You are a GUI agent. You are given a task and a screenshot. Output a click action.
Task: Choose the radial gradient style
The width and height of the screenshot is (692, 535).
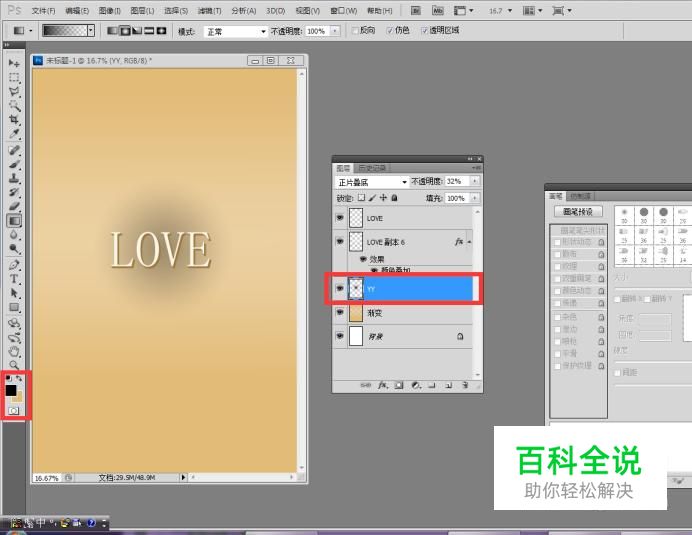click(125, 30)
